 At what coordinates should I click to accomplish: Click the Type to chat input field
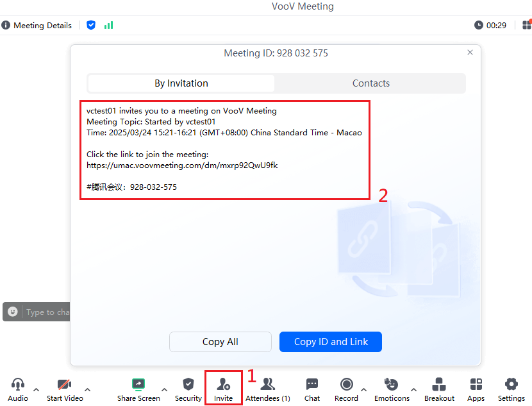(47, 312)
